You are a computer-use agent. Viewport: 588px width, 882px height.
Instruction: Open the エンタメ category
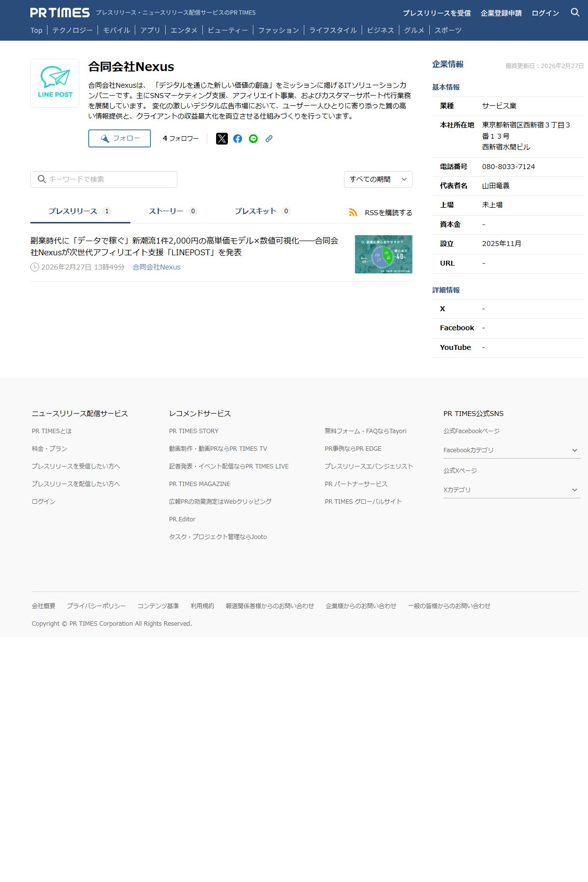pyautogui.click(x=184, y=30)
